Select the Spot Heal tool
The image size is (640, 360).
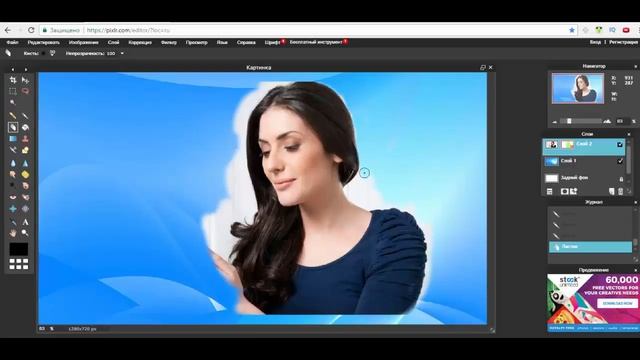[25, 197]
